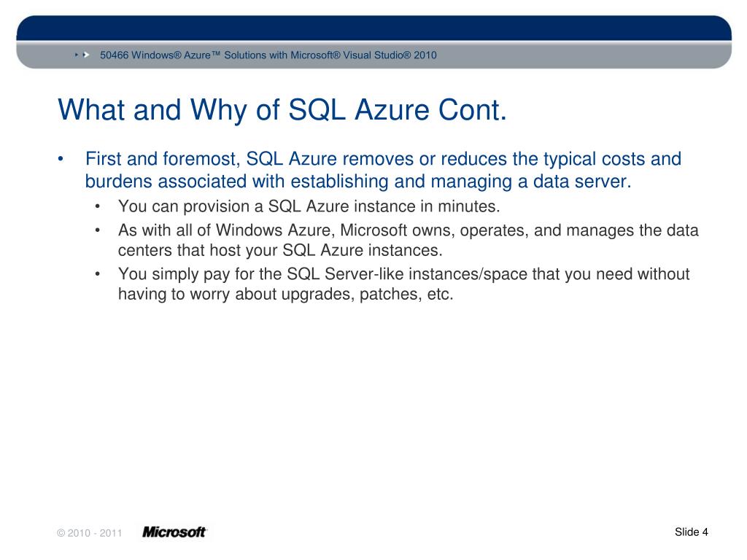Image resolution: width=747 pixels, height=560 pixels.
Task: Click the dark blue header bar
Action: 374,28
